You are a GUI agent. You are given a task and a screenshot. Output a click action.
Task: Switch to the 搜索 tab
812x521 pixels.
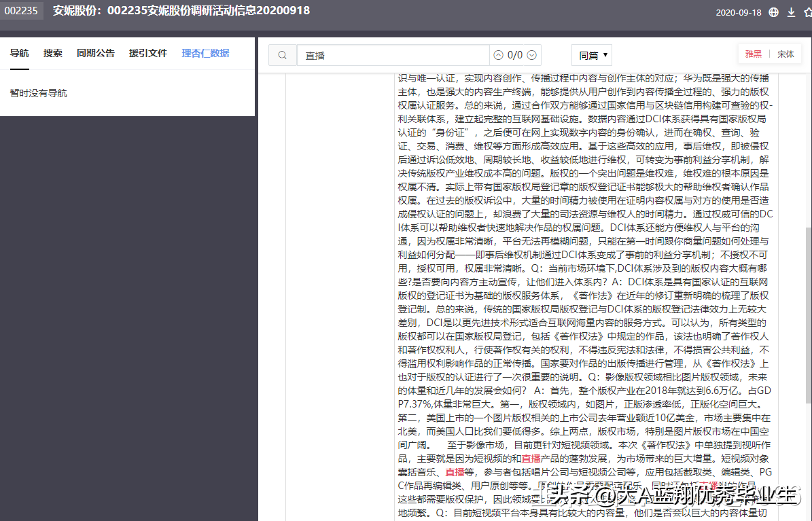pyautogui.click(x=52, y=52)
